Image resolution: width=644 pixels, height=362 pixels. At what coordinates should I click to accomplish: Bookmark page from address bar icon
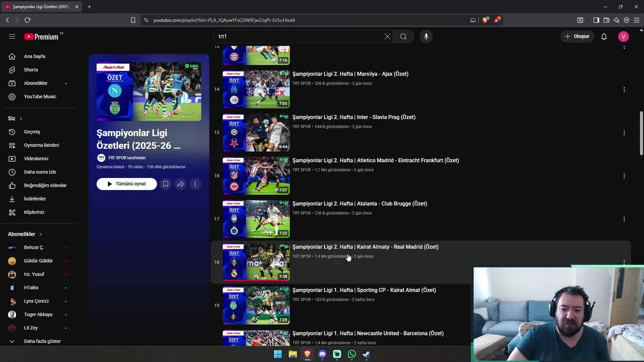click(133, 20)
